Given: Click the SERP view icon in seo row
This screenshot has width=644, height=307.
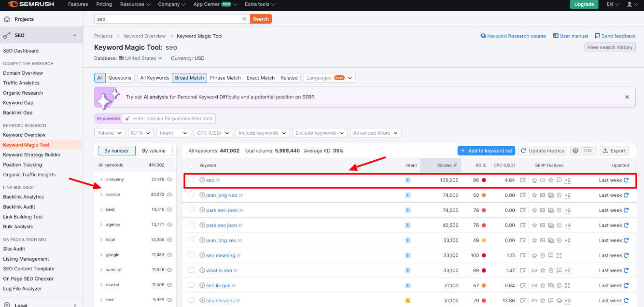Looking at the screenshot, I should (523, 181).
